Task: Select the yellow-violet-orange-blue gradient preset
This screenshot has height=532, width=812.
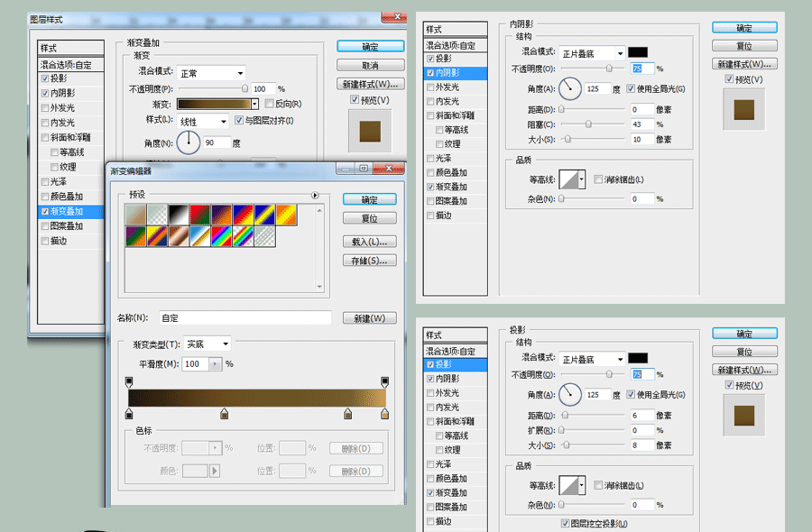Action: coord(157,236)
